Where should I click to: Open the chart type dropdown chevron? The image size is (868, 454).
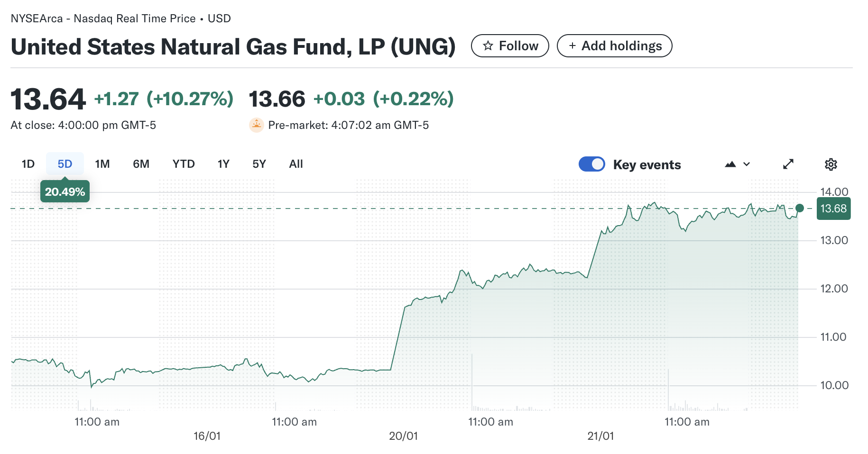[x=747, y=164]
